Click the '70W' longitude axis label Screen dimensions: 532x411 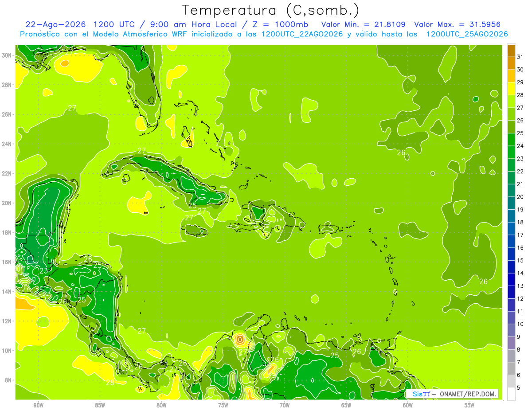[x=285, y=405]
